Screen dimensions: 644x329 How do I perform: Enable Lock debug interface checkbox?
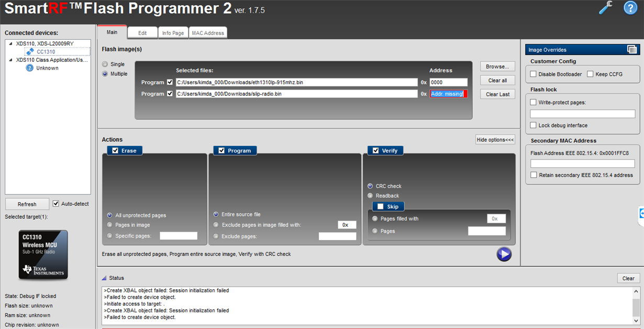coord(533,126)
